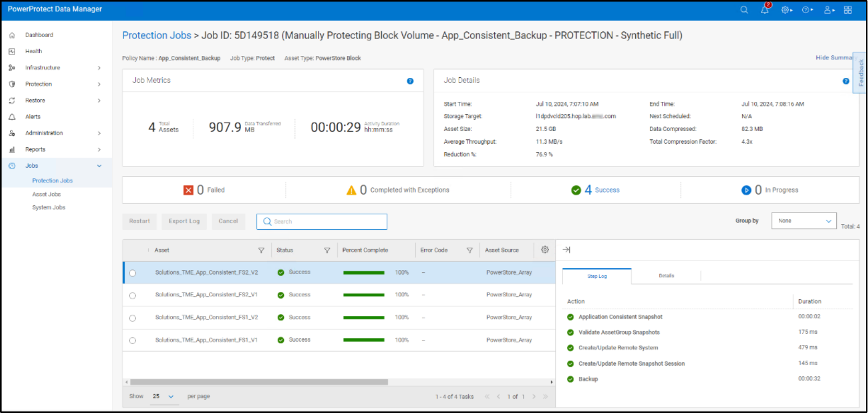The image size is (868, 413).
Task: Expand the Restore sidebar chevron
Action: coord(99,100)
